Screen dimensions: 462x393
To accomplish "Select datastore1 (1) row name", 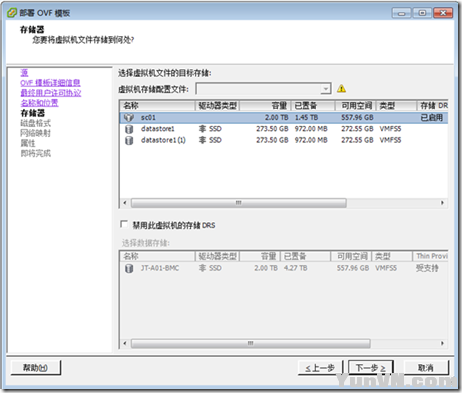I will 163,140.
